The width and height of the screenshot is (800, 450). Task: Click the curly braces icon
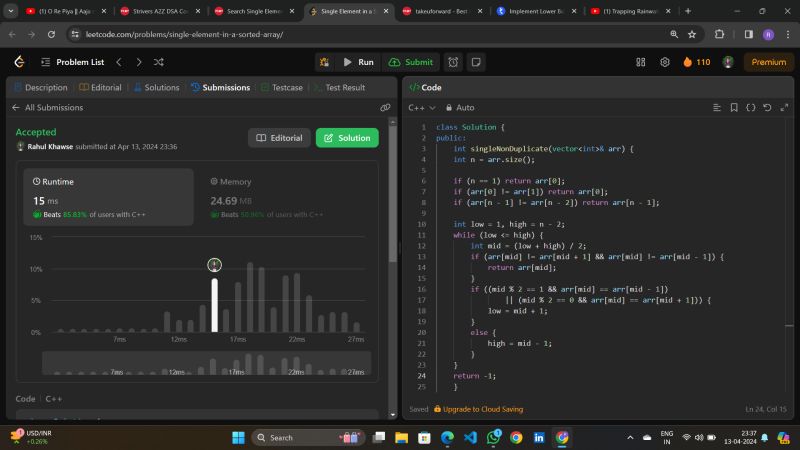751,107
